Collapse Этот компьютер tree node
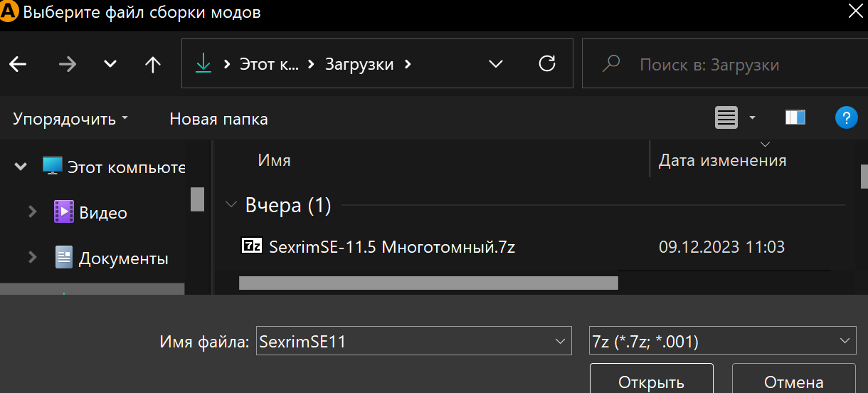 click(x=20, y=167)
